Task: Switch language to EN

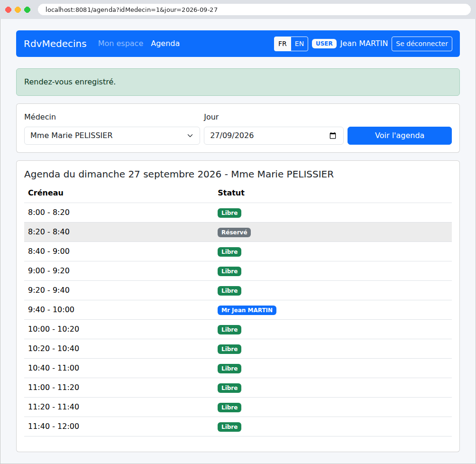Action: click(x=299, y=44)
